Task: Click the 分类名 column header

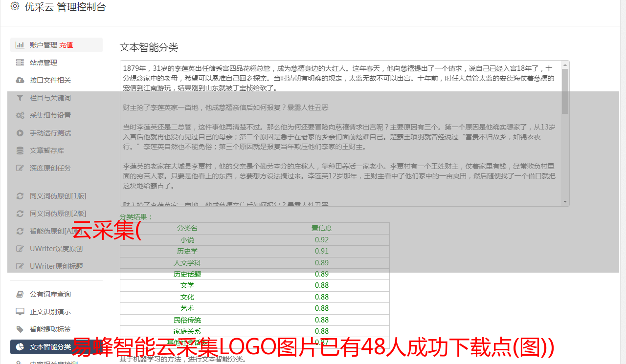Action: click(187, 228)
